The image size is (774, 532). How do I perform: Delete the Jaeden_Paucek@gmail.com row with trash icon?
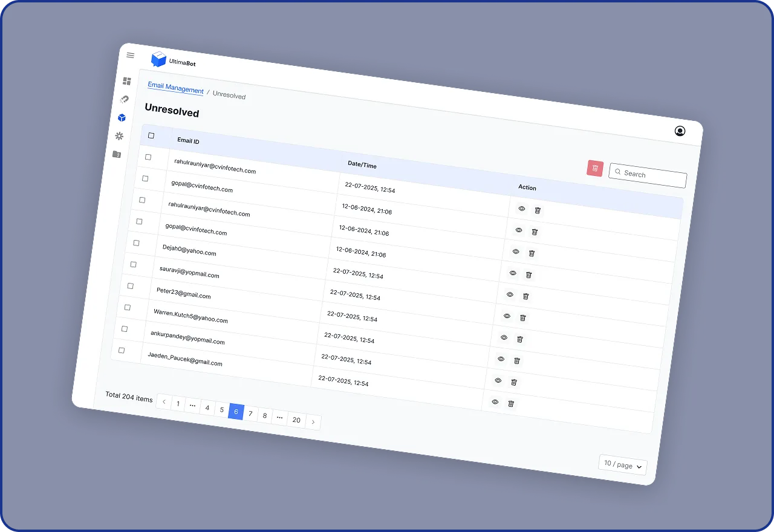pyautogui.click(x=511, y=404)
